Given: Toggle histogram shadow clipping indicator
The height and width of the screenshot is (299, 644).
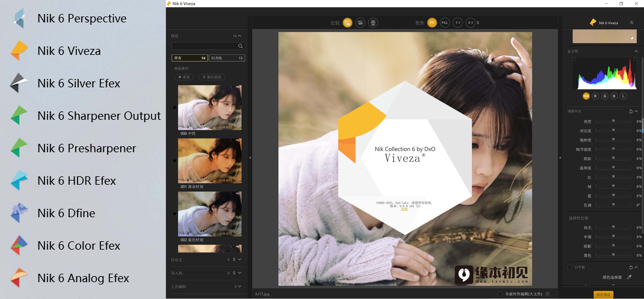Looking at the screenshot, I should (574, 59).
